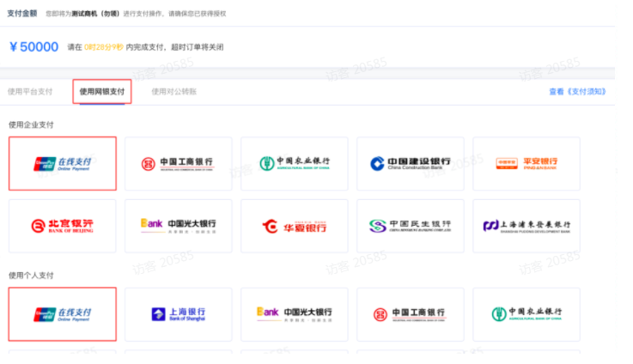Pick Bank of Beijing option
This screenshot has height=364, width=633.
click(x=63, y=226)
